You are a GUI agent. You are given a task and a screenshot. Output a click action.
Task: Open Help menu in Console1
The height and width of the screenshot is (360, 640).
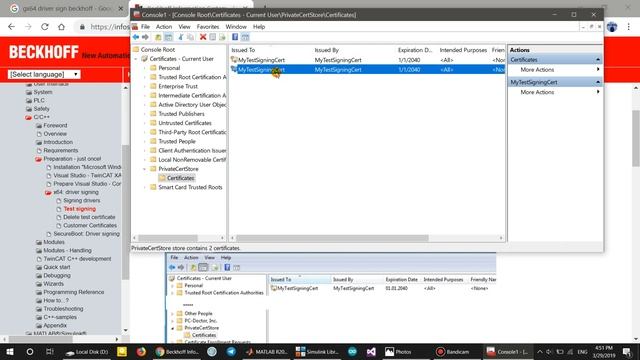pyautogui.click(x=259, y=27)
